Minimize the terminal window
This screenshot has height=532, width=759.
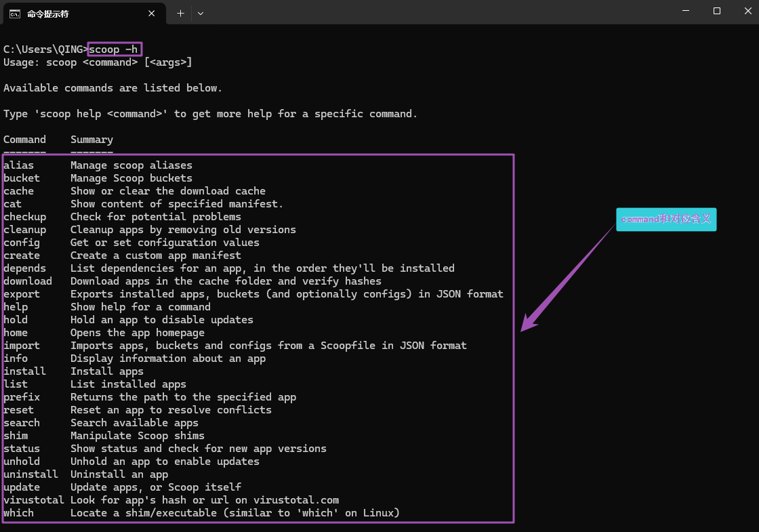pos(686,12)
